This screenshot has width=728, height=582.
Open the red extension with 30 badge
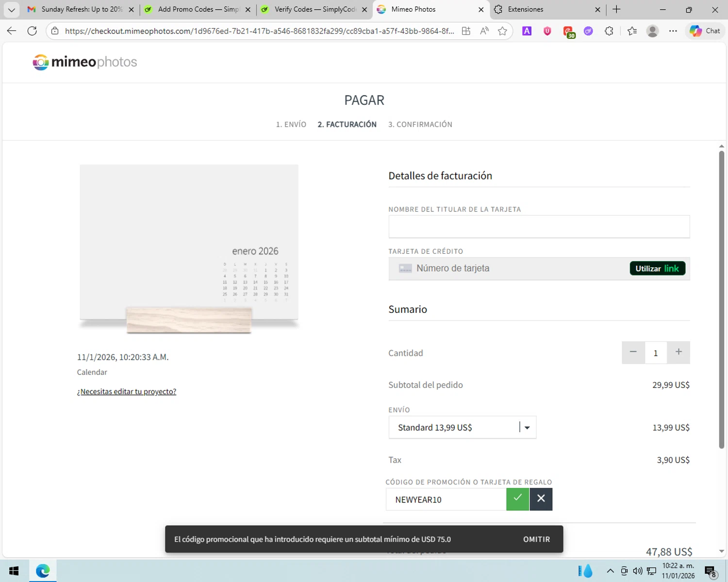click(568, 32)
